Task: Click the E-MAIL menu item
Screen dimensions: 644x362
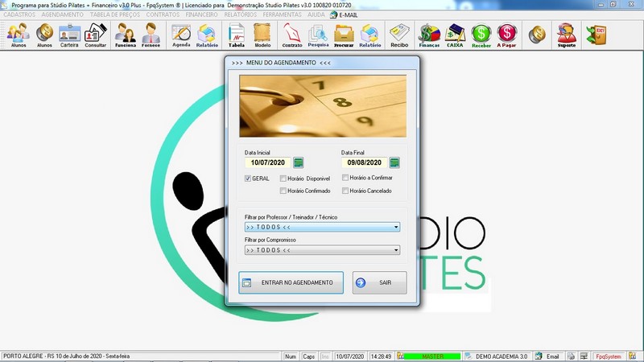Action: [x=345, y=14]
